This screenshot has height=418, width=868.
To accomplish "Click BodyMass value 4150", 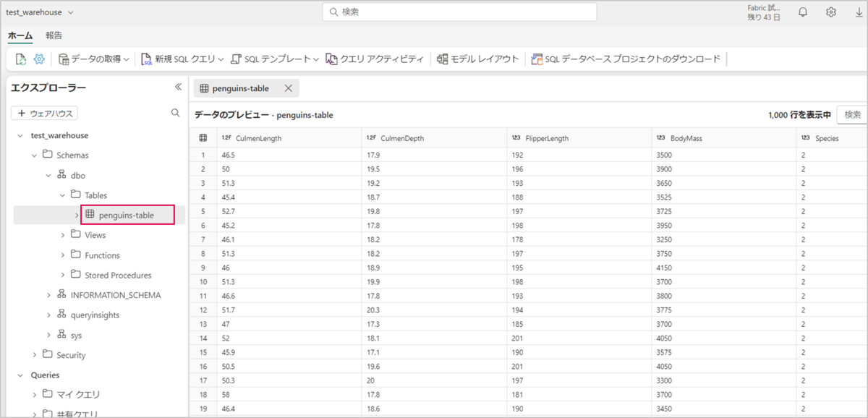I will coord(665,268).
